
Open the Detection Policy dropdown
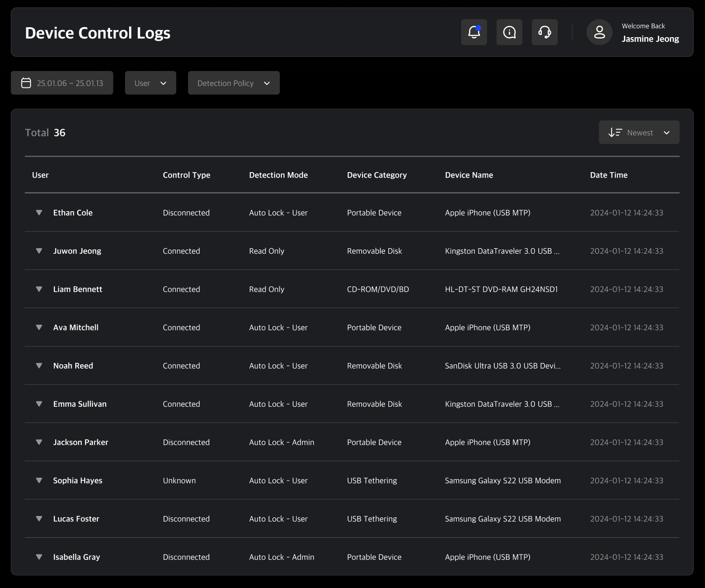[233, 83]
